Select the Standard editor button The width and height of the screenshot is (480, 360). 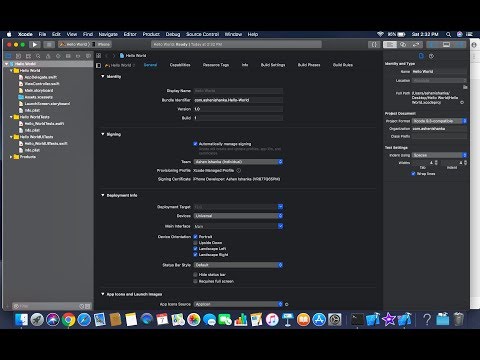390,44
